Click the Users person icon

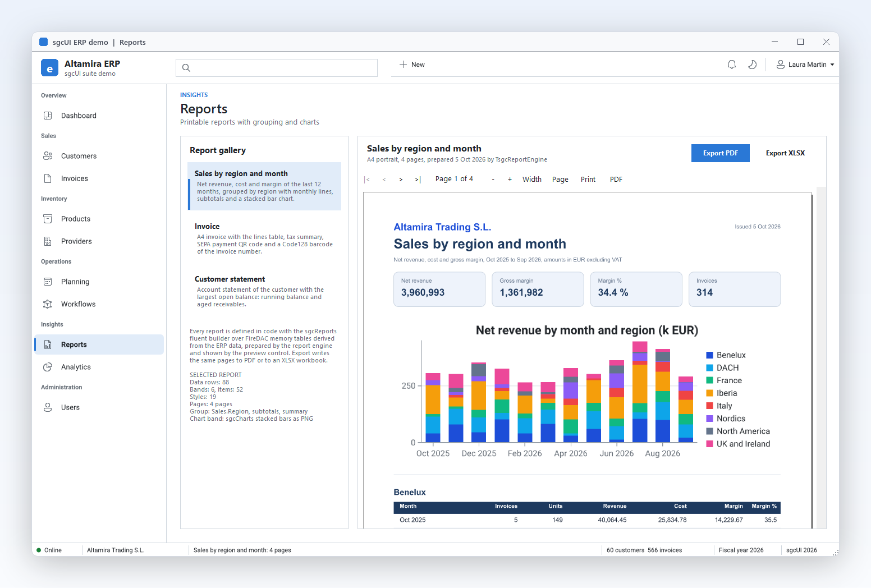pyautogui.click(x=48, y=407)
